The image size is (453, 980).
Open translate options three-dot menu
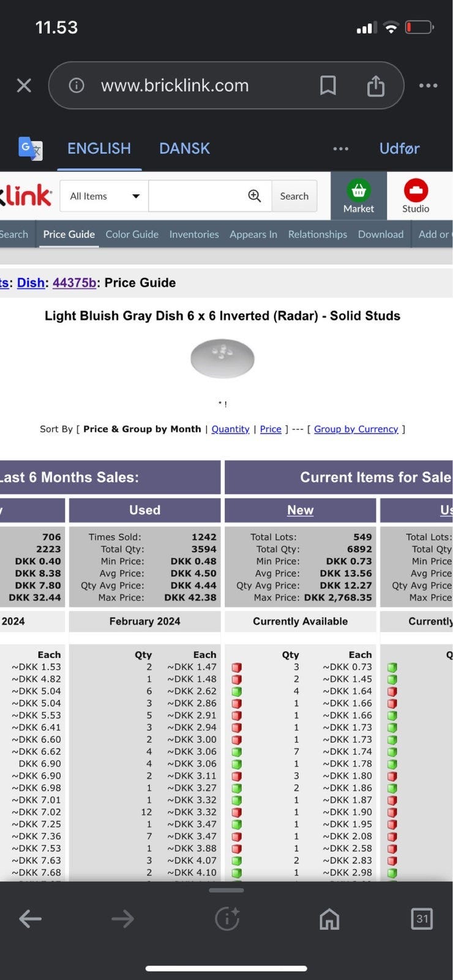[x=341, y=148]
